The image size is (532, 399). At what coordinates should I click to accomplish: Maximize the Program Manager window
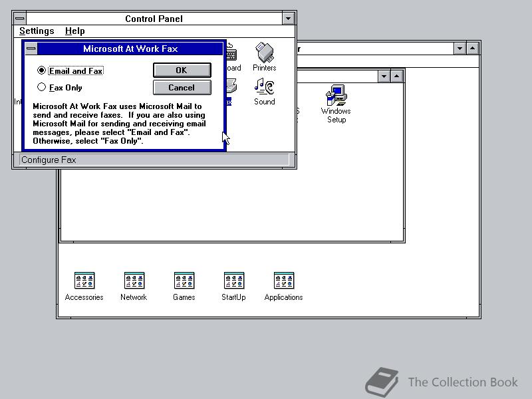pyautogui.click(x=473, y=49)
